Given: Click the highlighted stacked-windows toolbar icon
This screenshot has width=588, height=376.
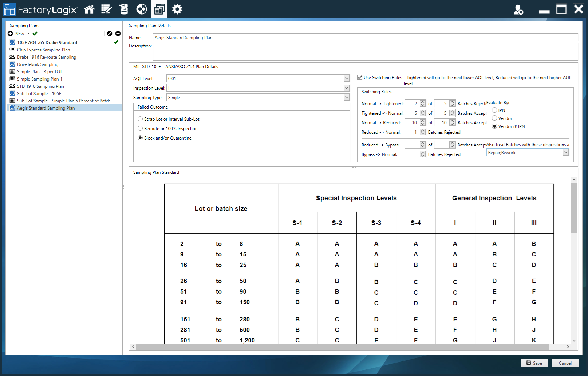Looking at the screenshot, I should click(159, 9).
